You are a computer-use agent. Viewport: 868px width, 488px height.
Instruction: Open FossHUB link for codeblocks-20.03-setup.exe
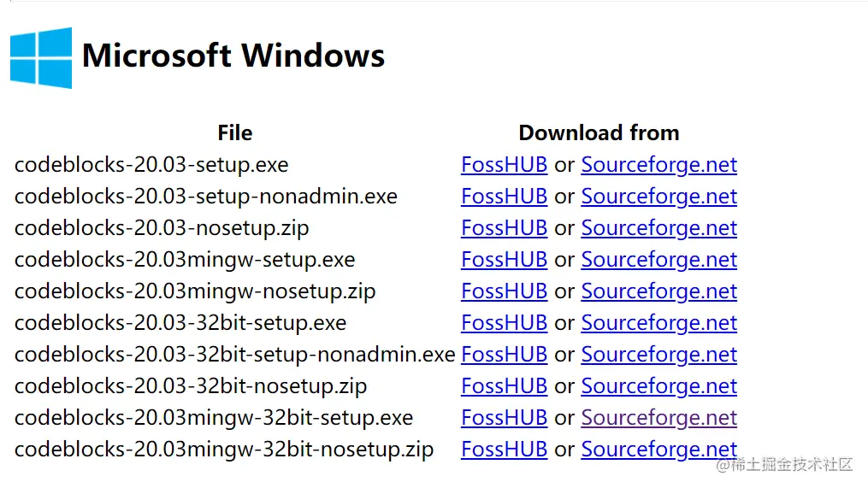(x=505, y=165)
